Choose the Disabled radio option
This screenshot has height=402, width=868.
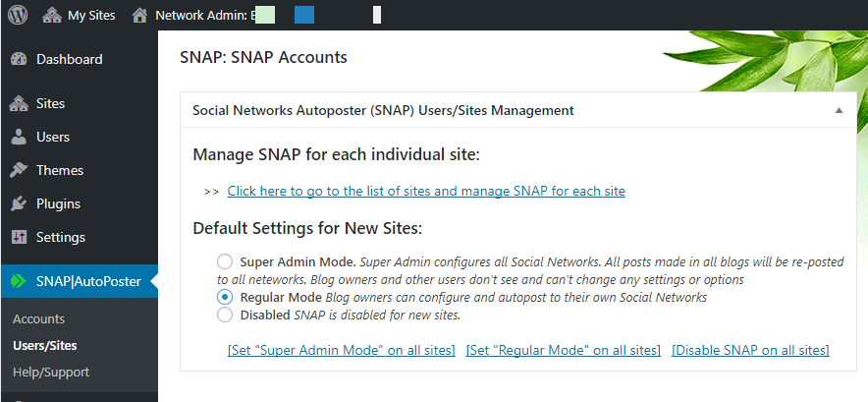point(225,315)
